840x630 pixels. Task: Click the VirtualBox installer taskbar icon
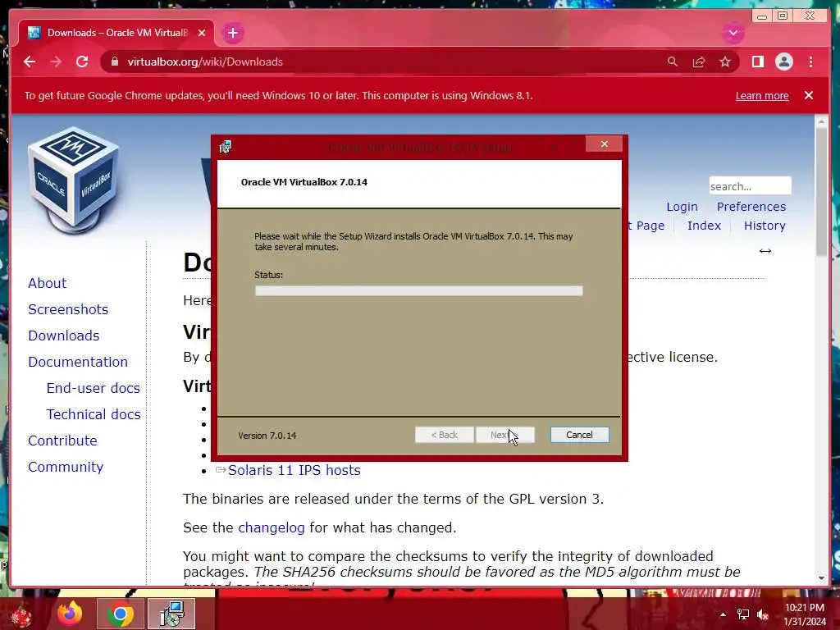click(x=171, y=614)
